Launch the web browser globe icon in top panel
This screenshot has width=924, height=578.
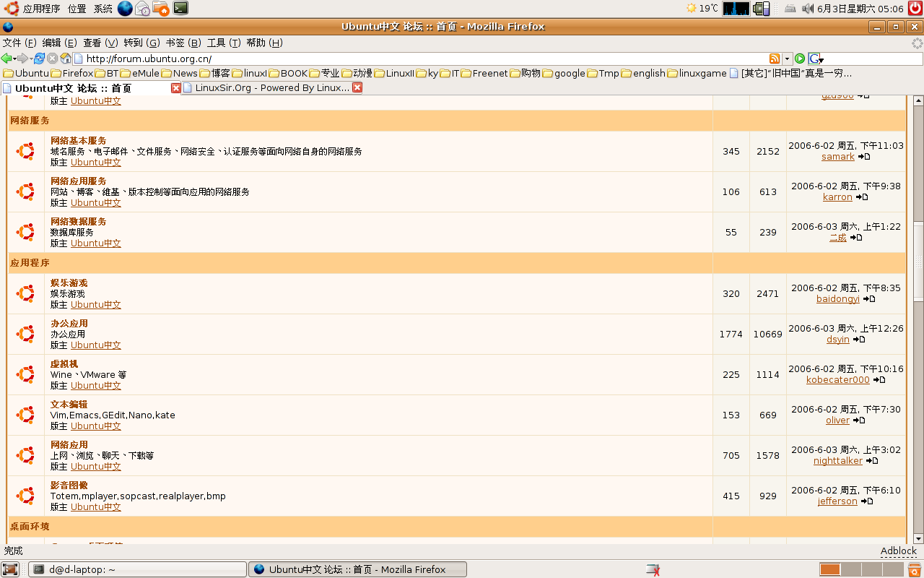[x=126, y=9]
